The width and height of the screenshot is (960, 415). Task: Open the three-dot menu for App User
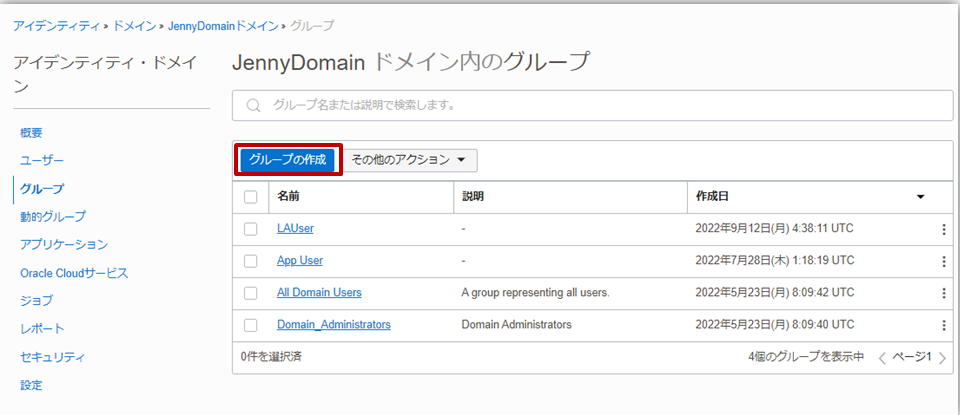pos(943,261)
